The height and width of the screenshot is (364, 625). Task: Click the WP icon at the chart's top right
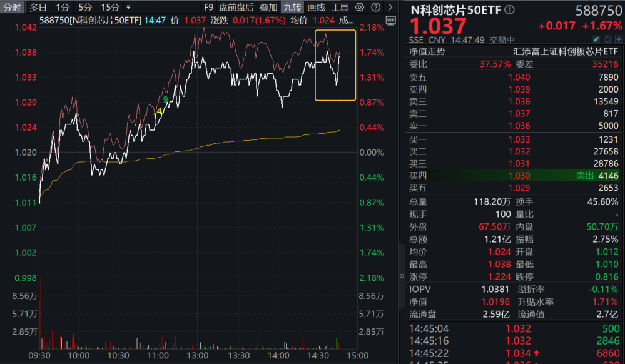pos(391,21)
